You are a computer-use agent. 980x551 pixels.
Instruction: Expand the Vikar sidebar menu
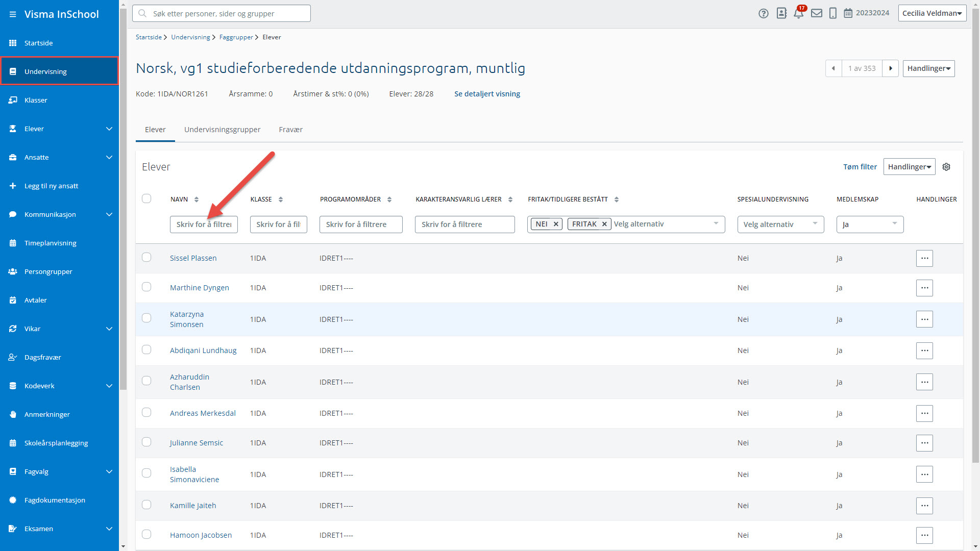coord(109,329)
